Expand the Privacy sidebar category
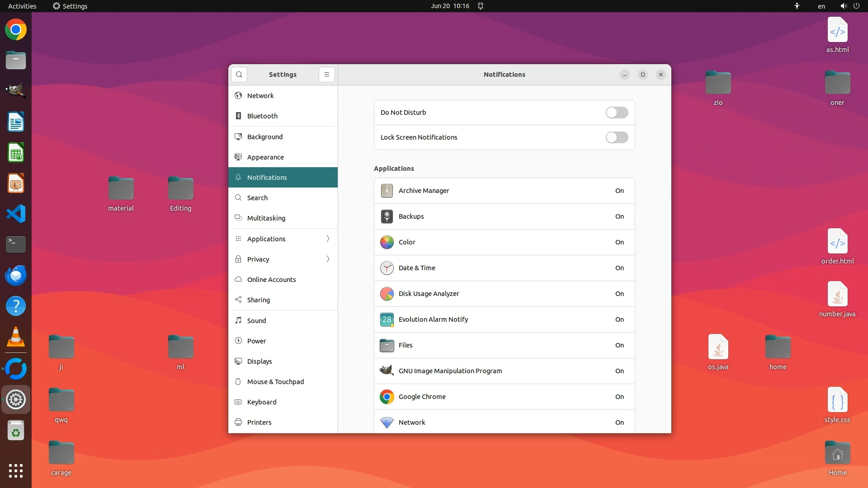 283,259
